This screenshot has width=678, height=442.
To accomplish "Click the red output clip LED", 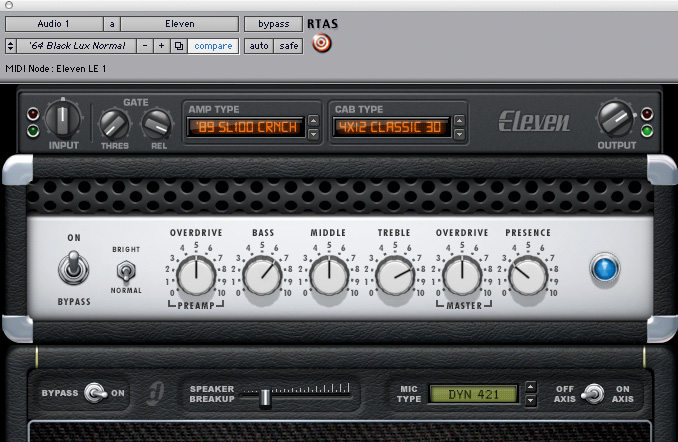I will [x=647, y=114].
